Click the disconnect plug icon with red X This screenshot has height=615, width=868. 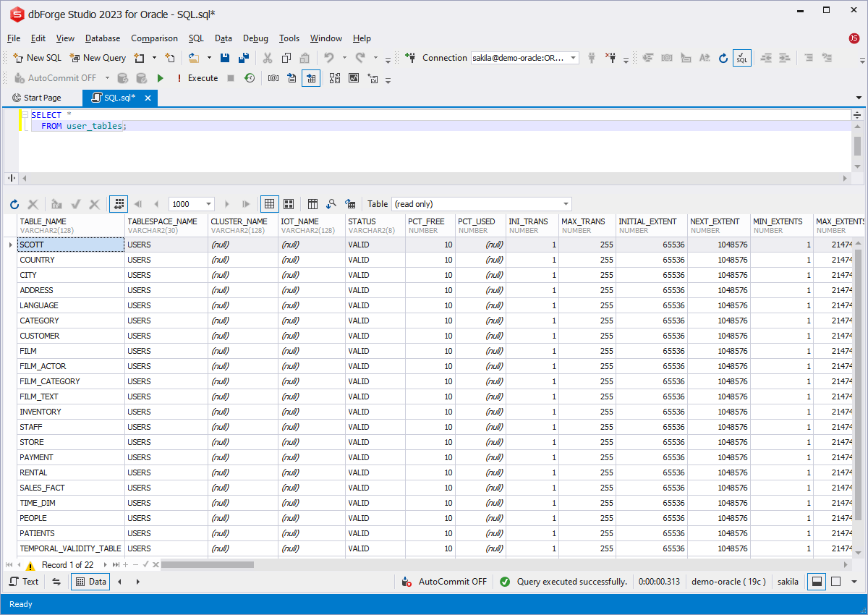pos(610,58)
